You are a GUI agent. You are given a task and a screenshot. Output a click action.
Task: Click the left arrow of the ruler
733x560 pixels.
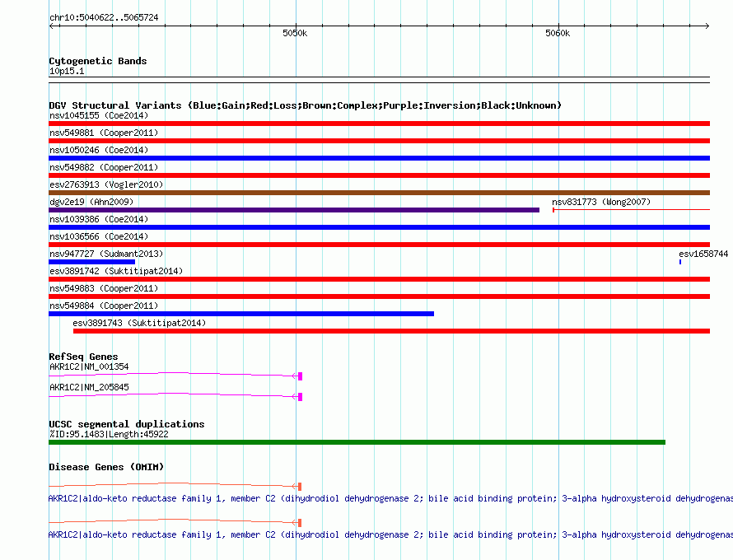point(51,26)
